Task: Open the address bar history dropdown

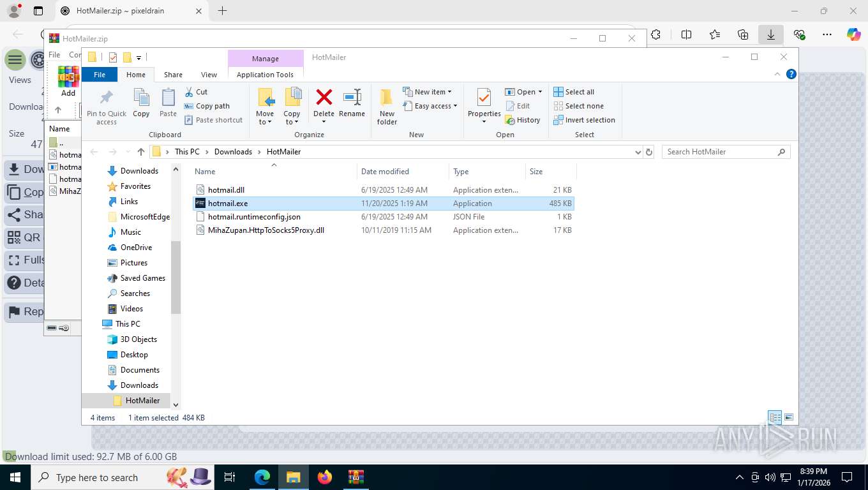Action: point(638,152)
